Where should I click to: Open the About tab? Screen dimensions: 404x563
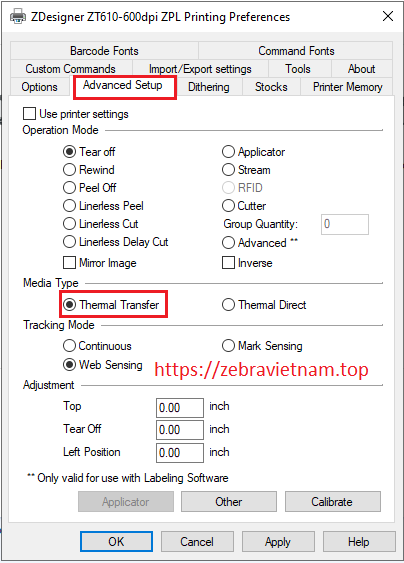361,69
